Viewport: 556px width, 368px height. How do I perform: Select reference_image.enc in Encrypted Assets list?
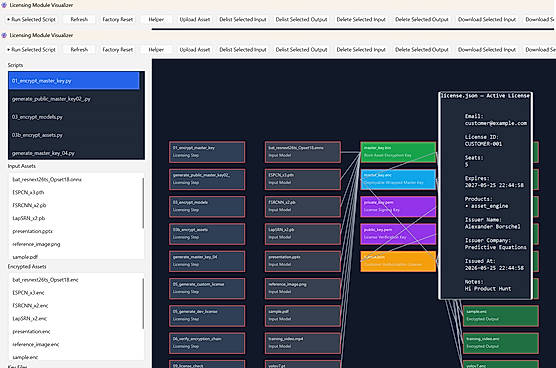(x=75, y=344)
